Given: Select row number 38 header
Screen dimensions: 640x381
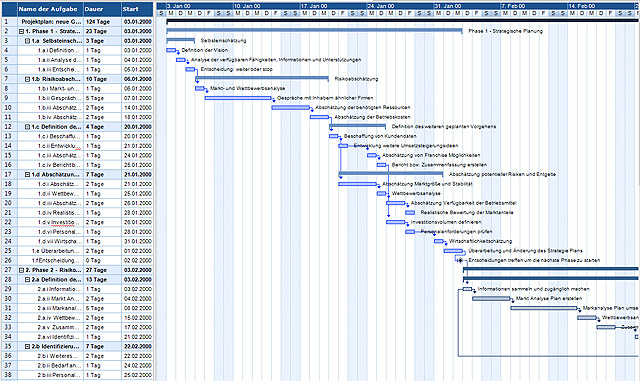Looking at the screenshot, I should 9,375.
